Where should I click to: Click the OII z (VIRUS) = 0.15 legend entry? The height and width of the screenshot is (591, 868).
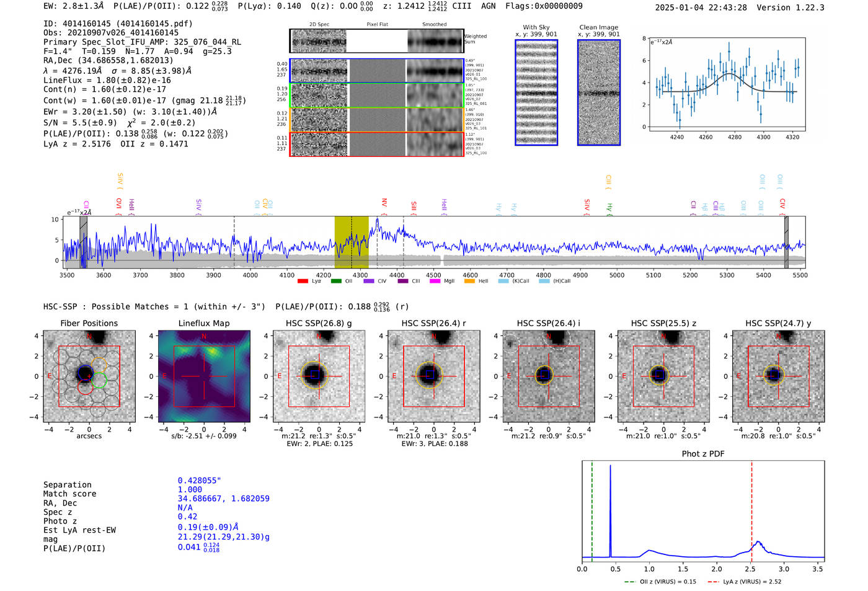[x=660, y=582]
